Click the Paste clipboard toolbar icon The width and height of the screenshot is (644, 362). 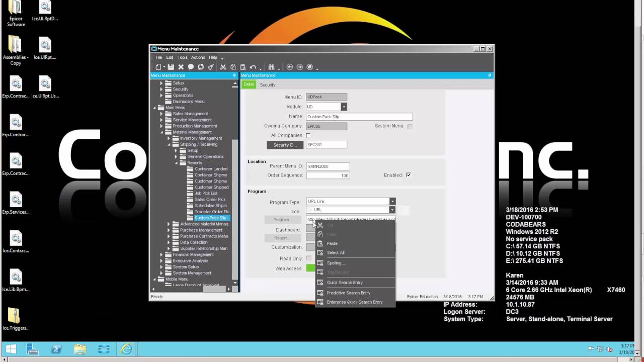click(243, 67)
